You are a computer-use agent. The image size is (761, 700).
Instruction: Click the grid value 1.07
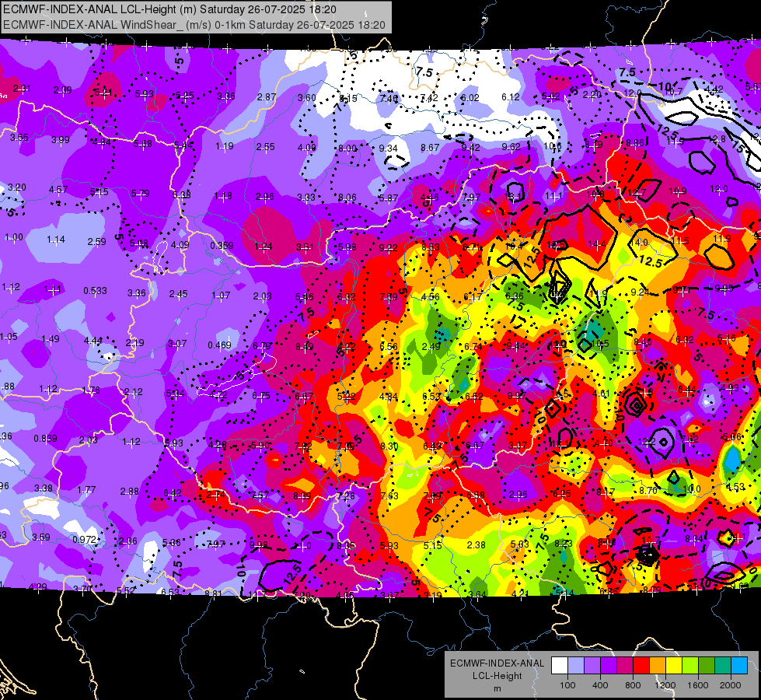tap(221, 296)
